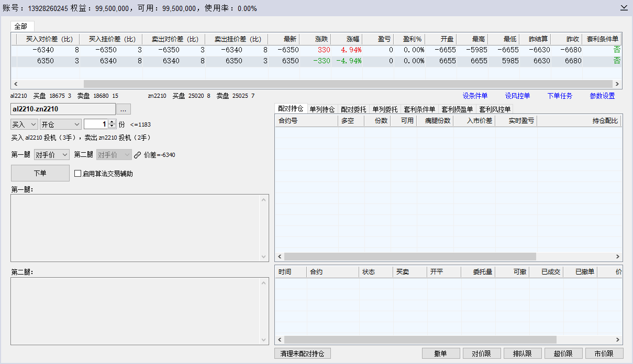The height and width of the screenshot is (364, 633).
Task: Click the '...' browse button next to al2210-zn2210
Action: (124, 109)
